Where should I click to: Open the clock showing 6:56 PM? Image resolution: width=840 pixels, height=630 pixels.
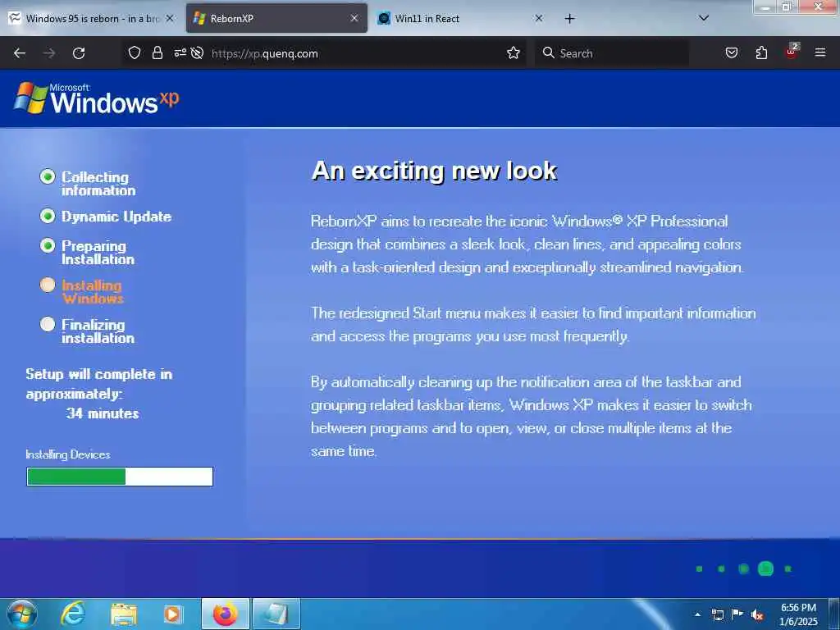tap(798, 614)
